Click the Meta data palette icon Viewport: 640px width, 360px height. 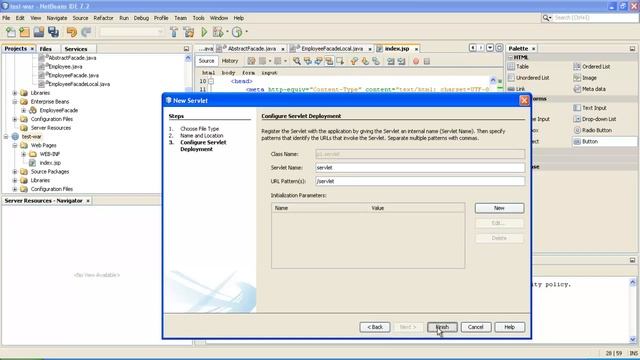577,89
